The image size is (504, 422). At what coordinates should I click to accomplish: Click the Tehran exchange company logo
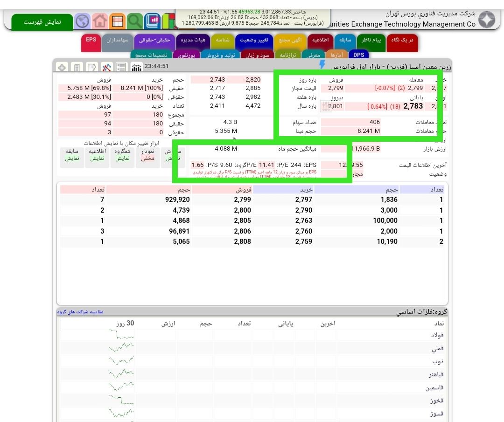click(x=487, y=20)
